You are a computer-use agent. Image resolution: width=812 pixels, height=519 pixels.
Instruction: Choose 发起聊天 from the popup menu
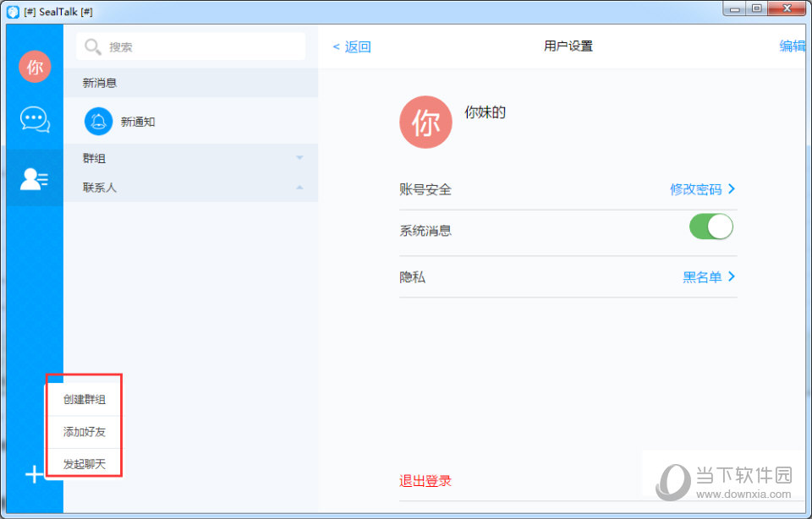(85, 463)
